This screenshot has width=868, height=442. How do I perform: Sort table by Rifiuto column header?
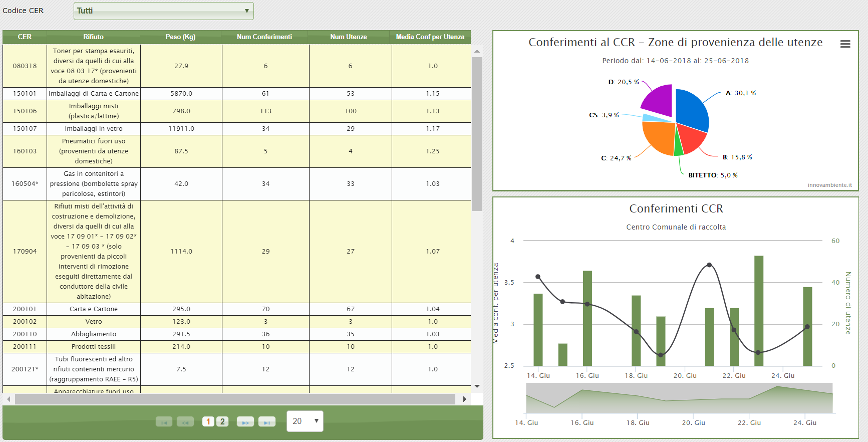pos(93,37)
